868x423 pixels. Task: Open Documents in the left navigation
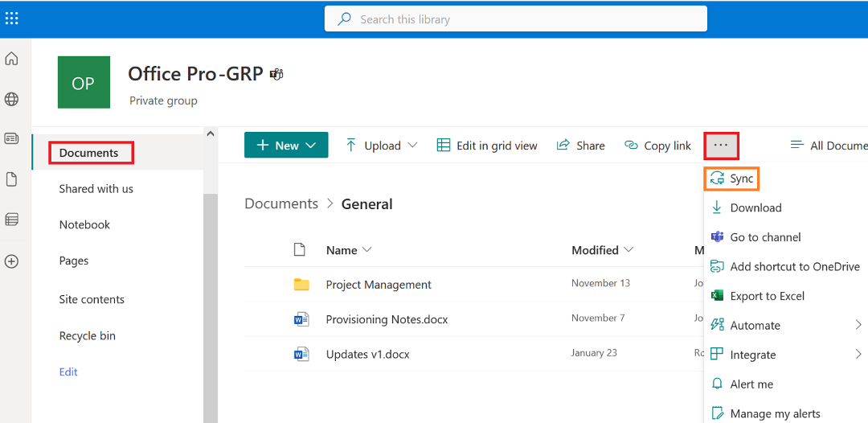coord(89,153)
